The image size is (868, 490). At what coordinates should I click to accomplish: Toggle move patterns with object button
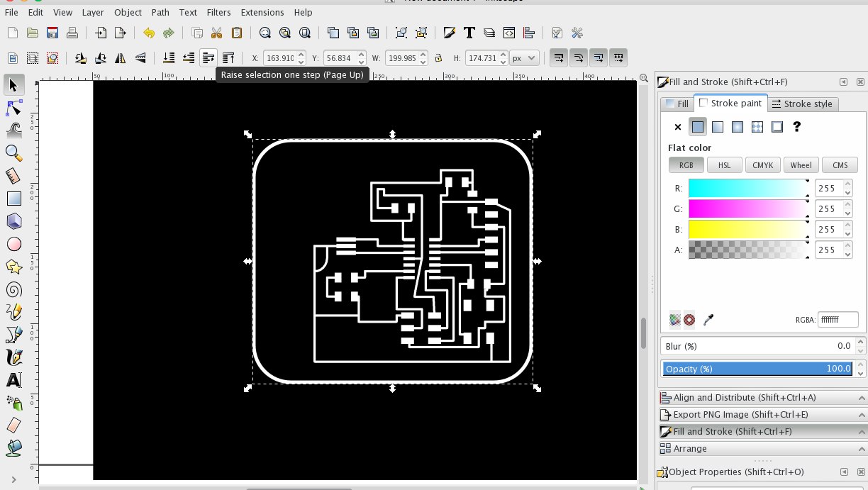(618, 57)
